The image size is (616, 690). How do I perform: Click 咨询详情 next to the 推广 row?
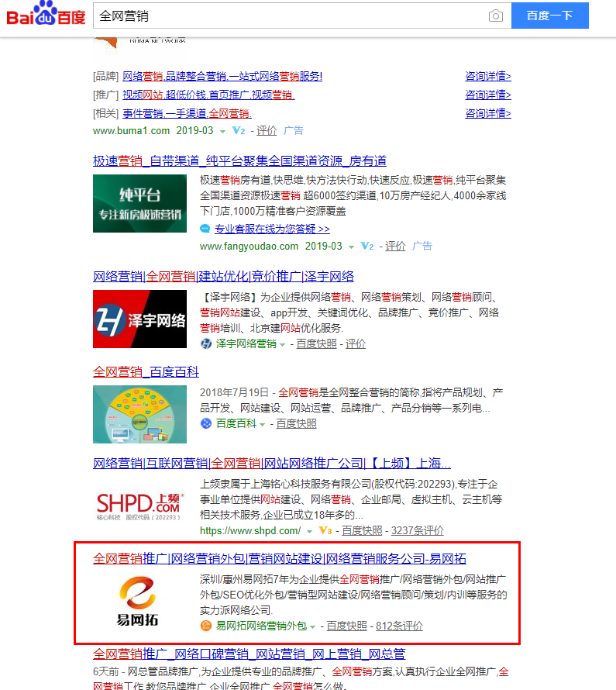(x=488, y=95)
